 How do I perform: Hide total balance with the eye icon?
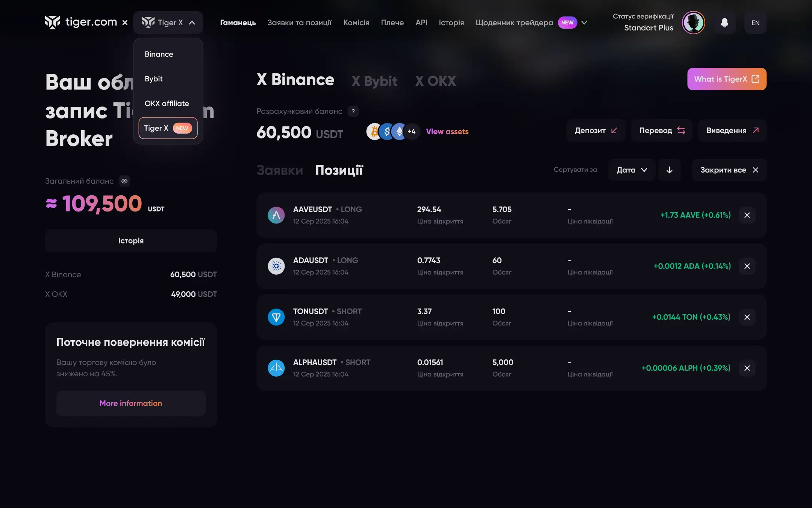124,181
